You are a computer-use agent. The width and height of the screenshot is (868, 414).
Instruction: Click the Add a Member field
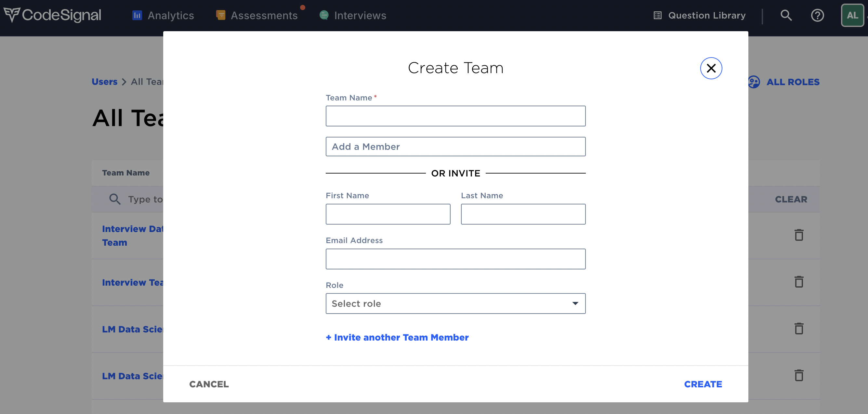click(x=455, y=147)
